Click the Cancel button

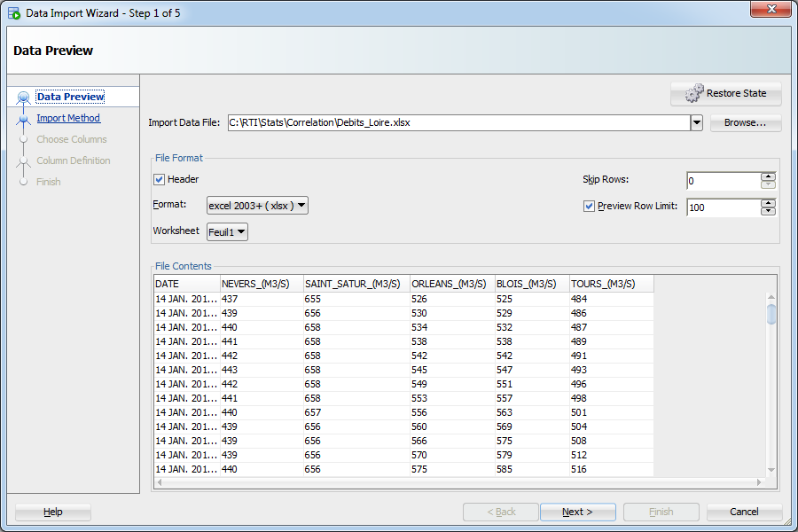(744, 512)
